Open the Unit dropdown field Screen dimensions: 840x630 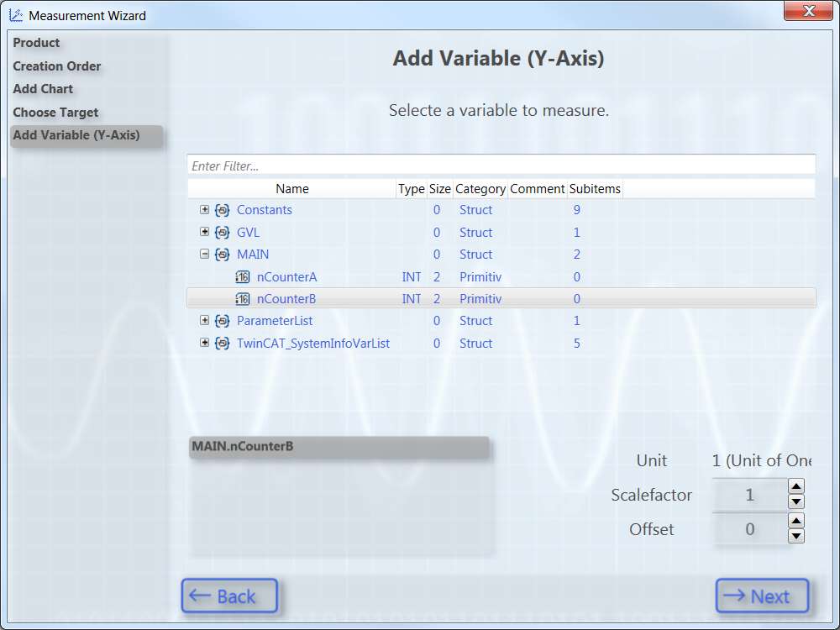tap(761, 460)
